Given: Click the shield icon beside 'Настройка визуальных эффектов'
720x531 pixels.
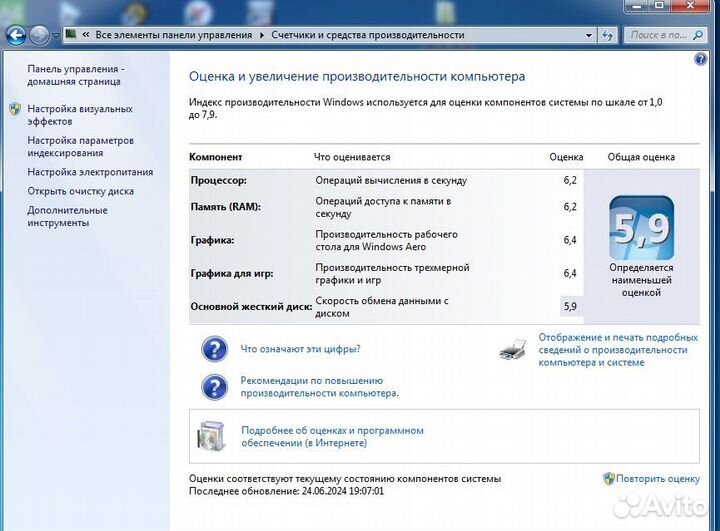Looking at the screenshot, I should (15, 109).
